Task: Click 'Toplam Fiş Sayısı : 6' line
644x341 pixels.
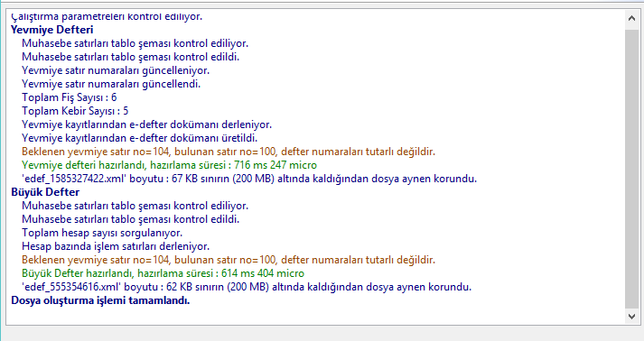Action: tap(70, 97)
